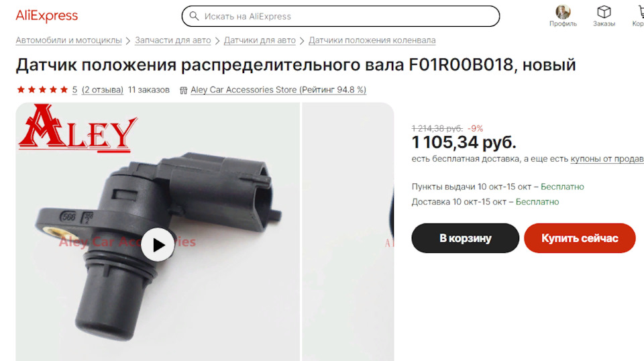The height and width of the screenshot is (361, 644).
Task: Click the search magnifier icon
Action: coord(195,16)
